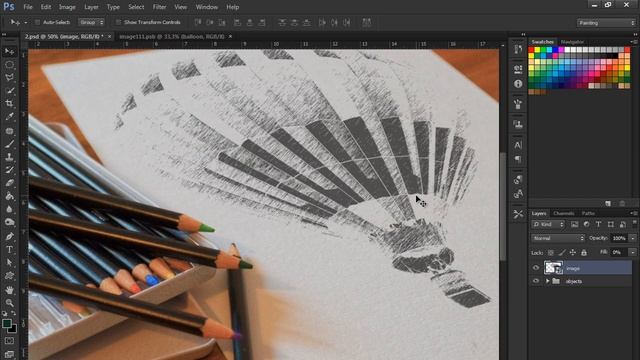This screenshot has height=360, width=640.
Task: Filter layers by pixel layer icon
Action: tap(574, 224)
